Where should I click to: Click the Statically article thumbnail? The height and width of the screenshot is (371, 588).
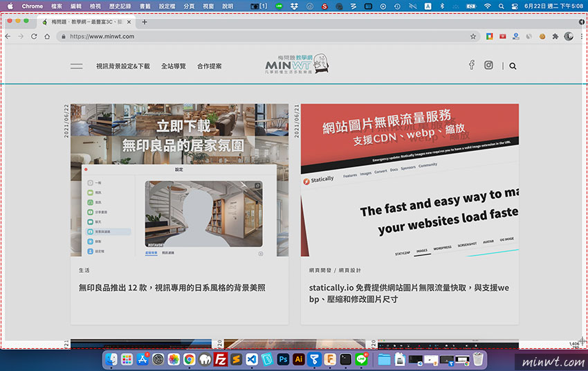(x=410, y=180)
